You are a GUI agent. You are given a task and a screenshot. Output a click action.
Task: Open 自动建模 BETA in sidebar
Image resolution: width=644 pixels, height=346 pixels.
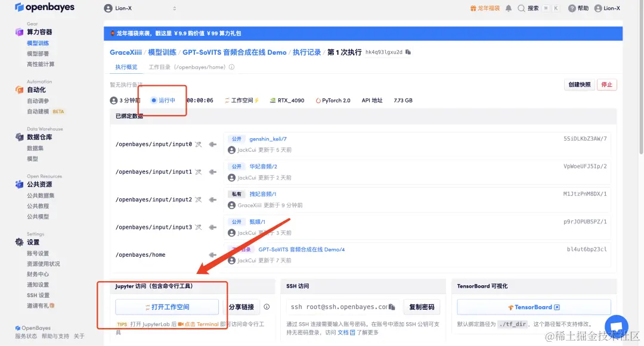45,111
